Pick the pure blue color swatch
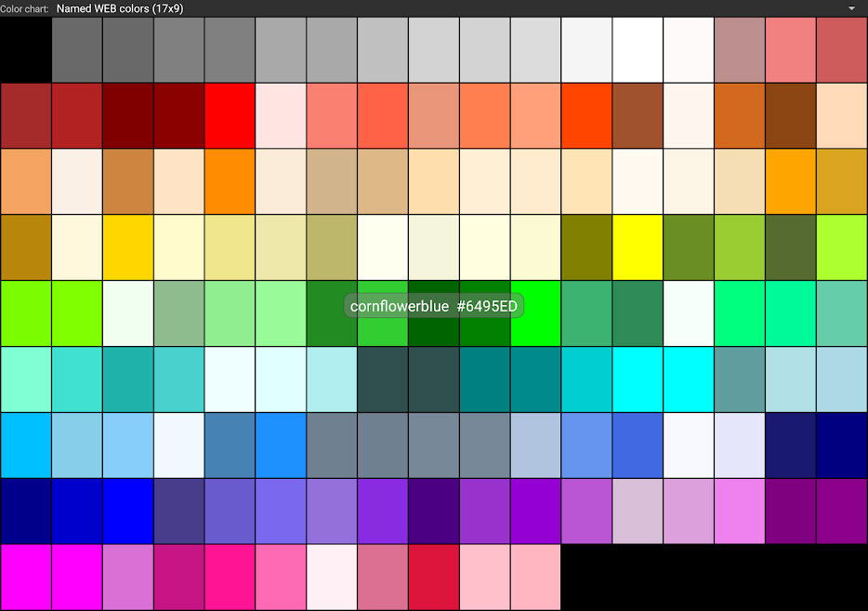This screenshot has width=868, height=611. pyautogui.click(x=127, y=511)
